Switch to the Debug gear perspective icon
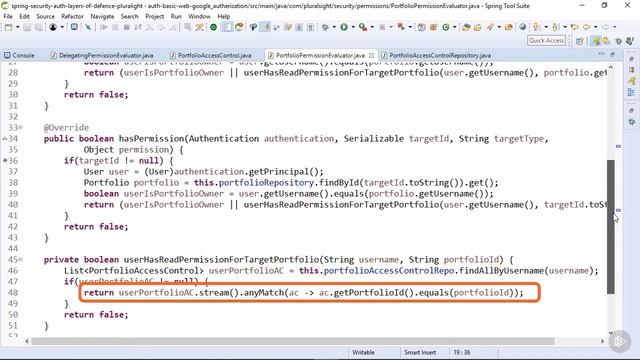This screenshot has width=640, height=360. 618,41
